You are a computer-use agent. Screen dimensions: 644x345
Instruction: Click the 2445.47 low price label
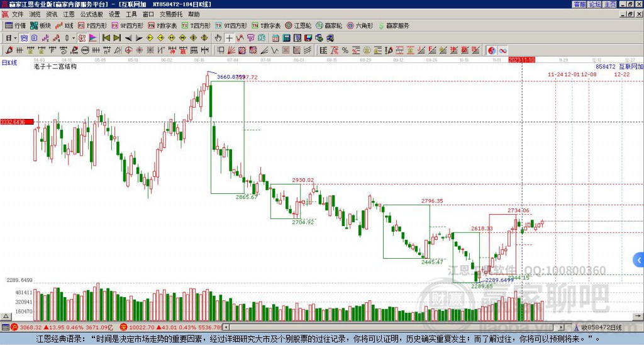tap(432, 262)
